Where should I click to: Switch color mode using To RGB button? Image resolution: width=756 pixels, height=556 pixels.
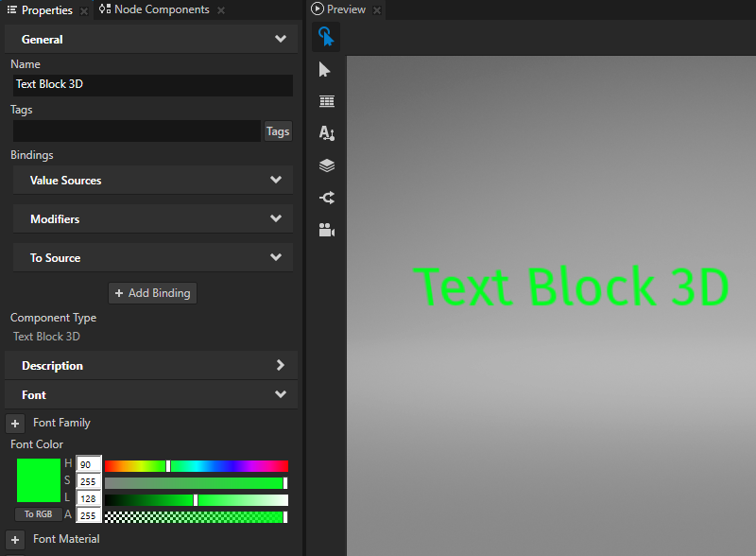(38, 513)
